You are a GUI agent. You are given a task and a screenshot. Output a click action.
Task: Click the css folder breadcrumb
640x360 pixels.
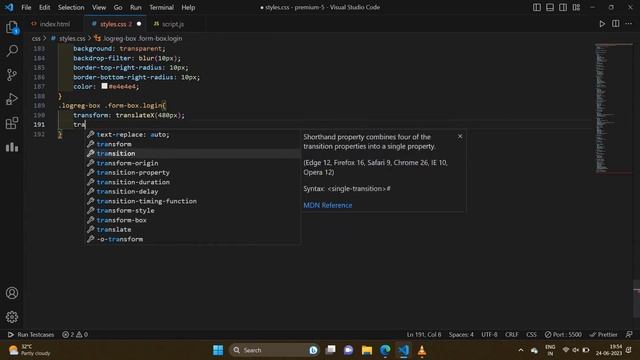point(36,38)
